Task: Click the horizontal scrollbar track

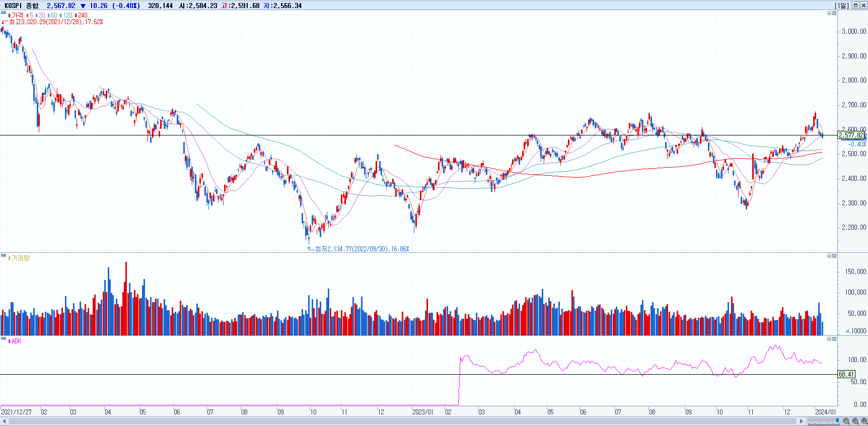Action: coord(403,421)
